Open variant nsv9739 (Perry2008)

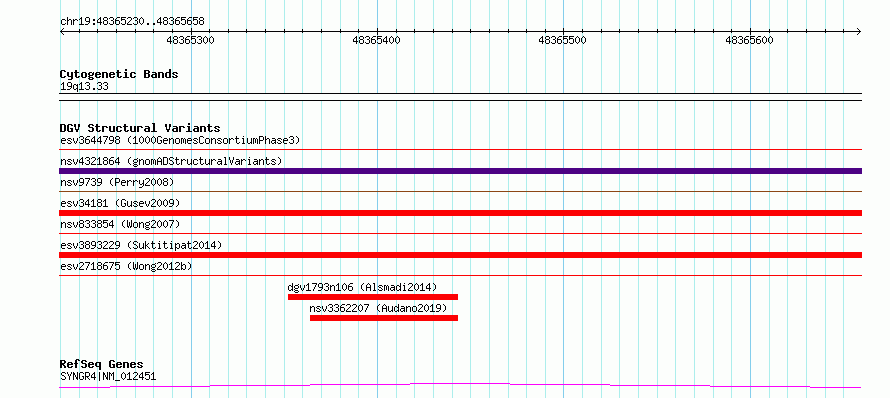(117, 182)
